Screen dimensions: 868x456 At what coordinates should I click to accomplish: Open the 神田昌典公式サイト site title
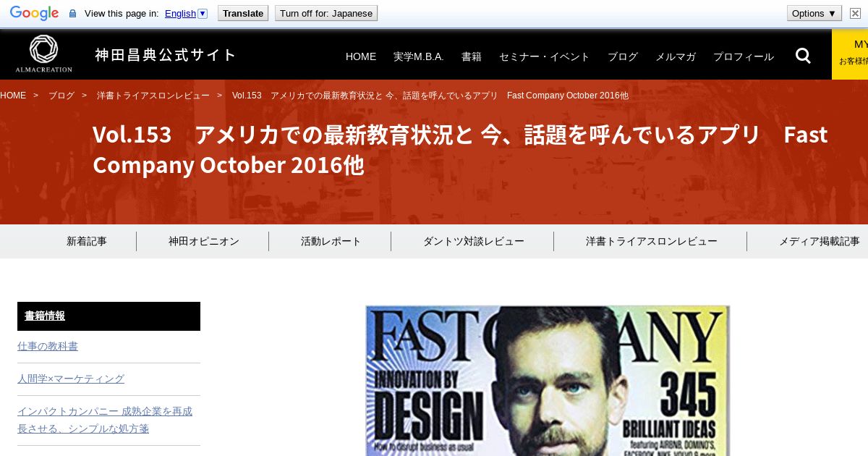pos(166,55)
